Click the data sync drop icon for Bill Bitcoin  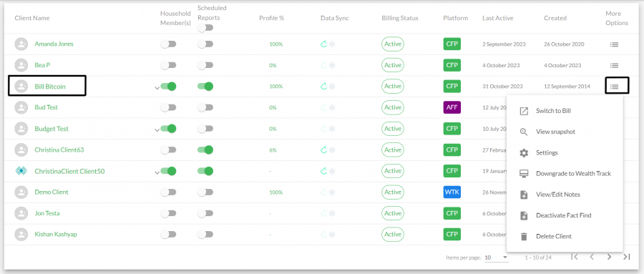(323, 87)
